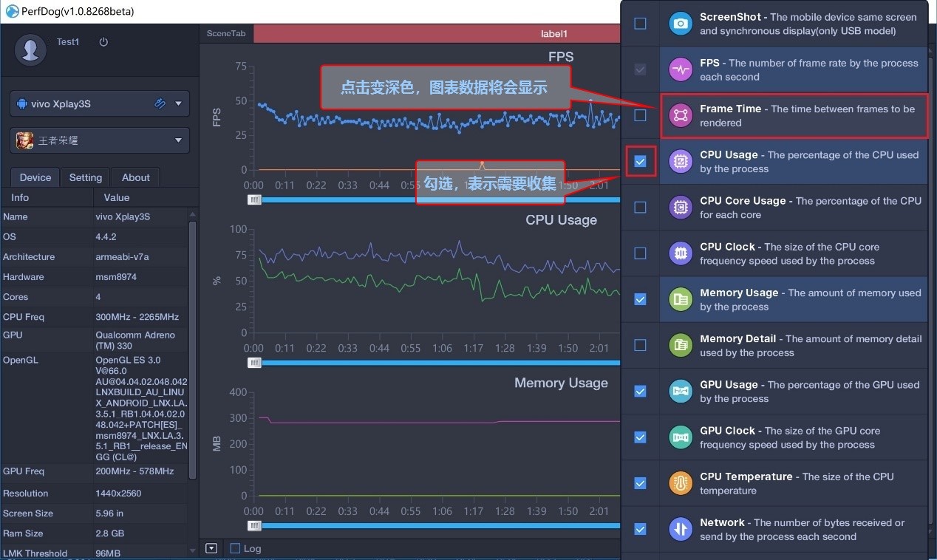Enable the Memory Detail checkbox

[x=640, y=345]
